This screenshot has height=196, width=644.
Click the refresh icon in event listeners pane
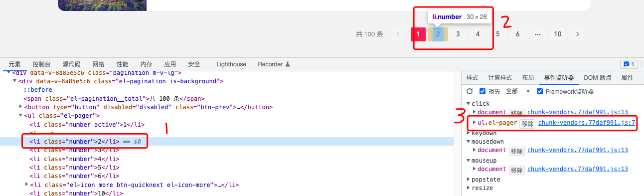point(469,91)
